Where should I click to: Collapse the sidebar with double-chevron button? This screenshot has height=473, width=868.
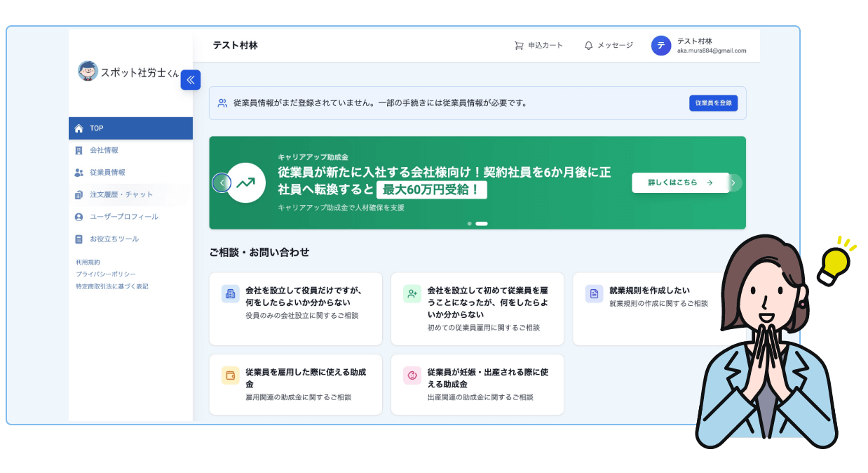(x=191, y=80)
